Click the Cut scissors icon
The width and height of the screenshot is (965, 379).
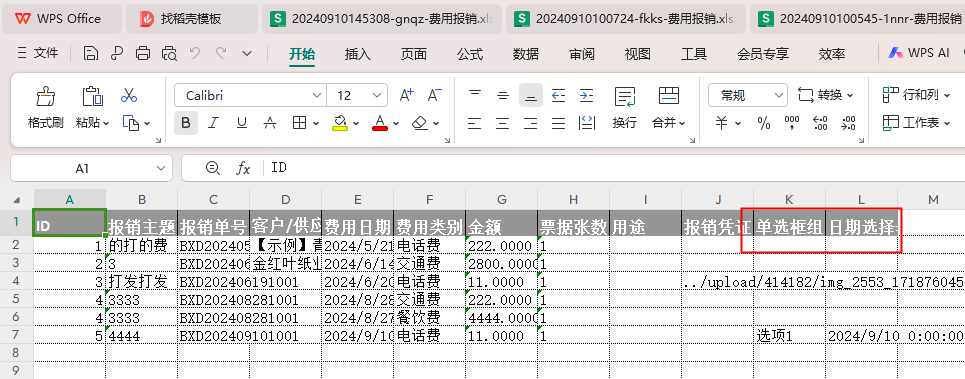[x=129, y=95]
